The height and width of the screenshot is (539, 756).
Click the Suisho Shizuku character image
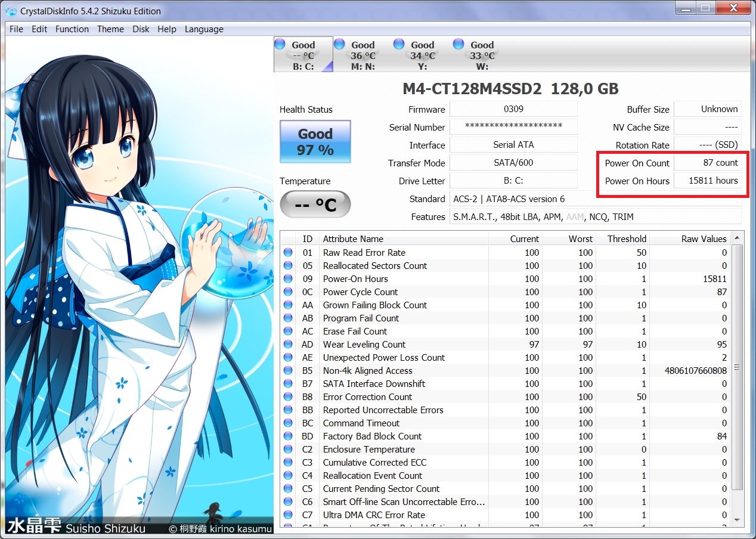[x=140, y=285]
